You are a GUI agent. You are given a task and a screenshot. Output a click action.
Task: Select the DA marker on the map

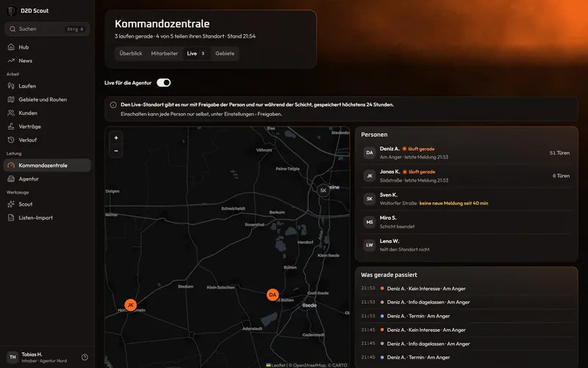(x=273, y=295)
